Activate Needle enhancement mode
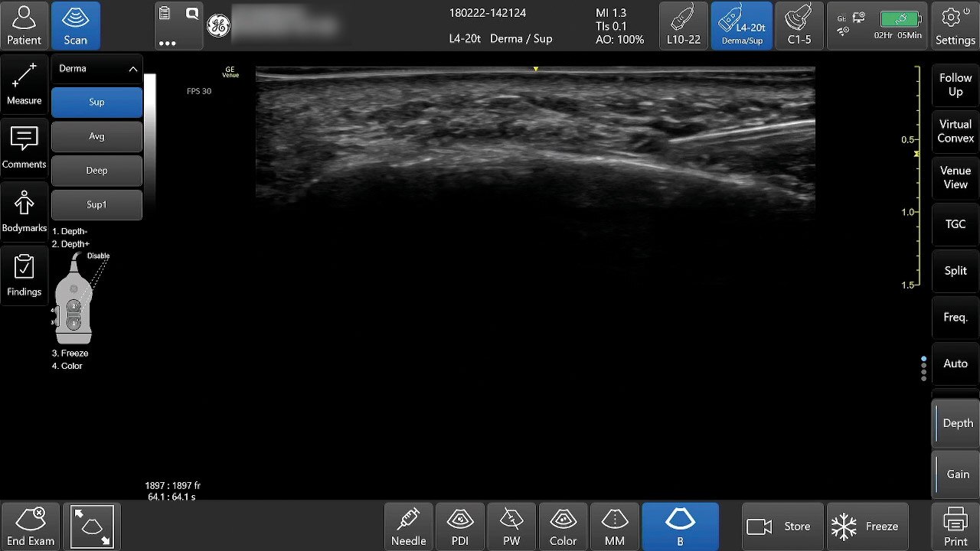Screen dimensions: 980x551 (x=408, y=527)
